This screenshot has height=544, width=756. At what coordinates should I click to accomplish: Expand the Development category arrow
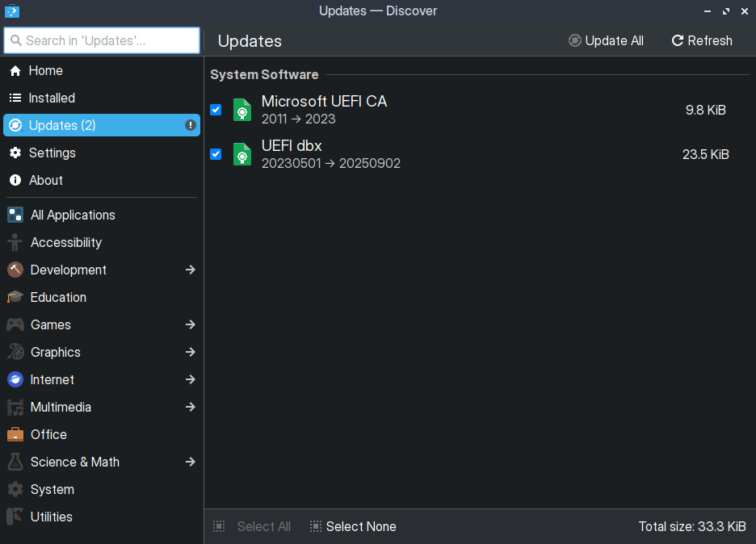pos(190,270)
